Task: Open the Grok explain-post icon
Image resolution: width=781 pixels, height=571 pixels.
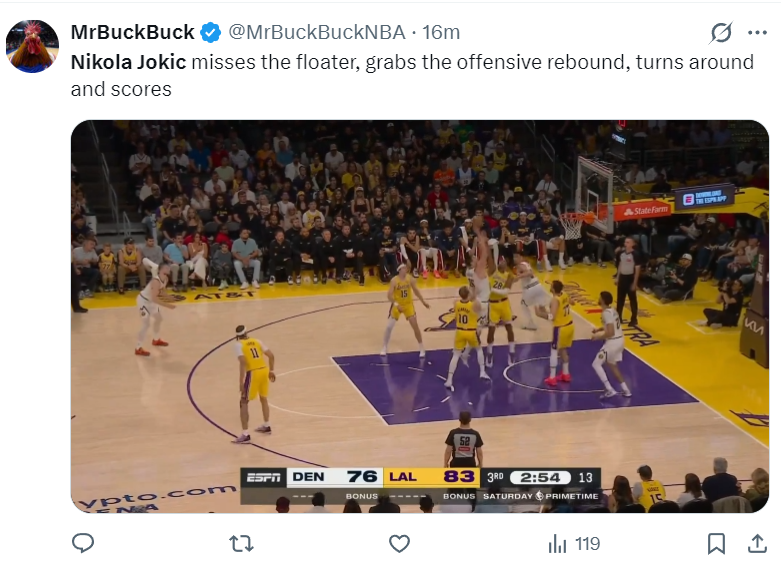Action: (x=720, y=33)
